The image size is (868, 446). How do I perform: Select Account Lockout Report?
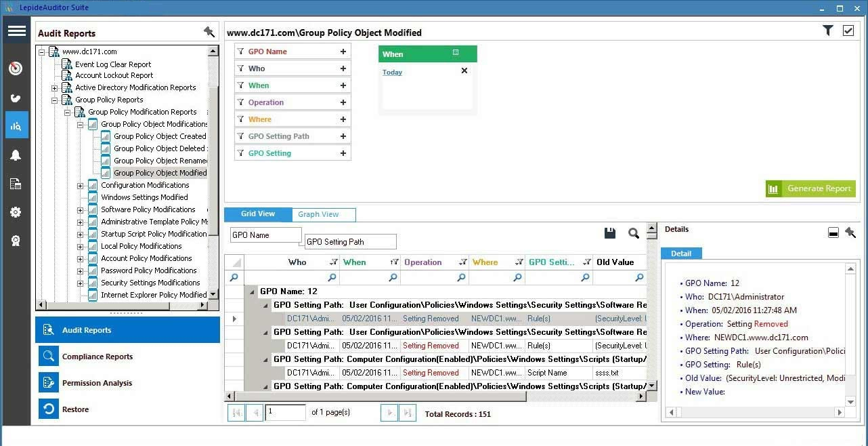click(114, 76)
